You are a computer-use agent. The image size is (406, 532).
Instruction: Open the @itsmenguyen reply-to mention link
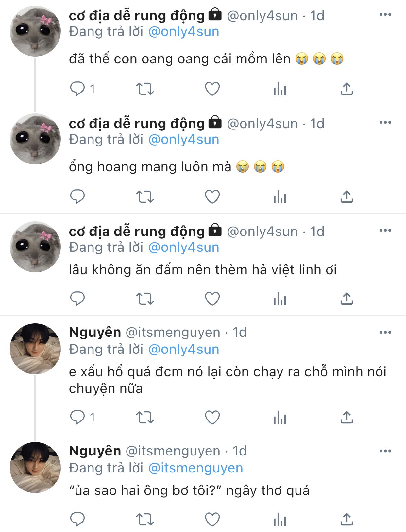[195, 468]
